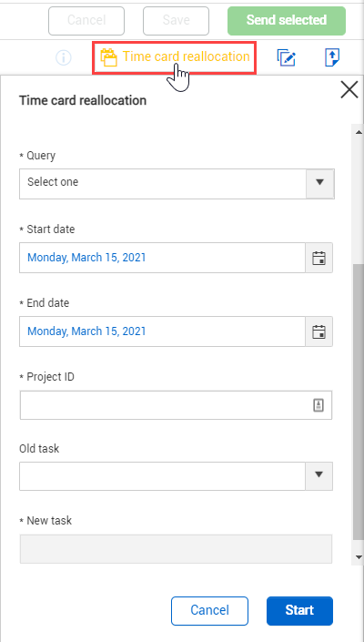Viewport: 364px width, 642px height.
Task: Click the vertical scrollbar thumb
Action: pos(358,401)
